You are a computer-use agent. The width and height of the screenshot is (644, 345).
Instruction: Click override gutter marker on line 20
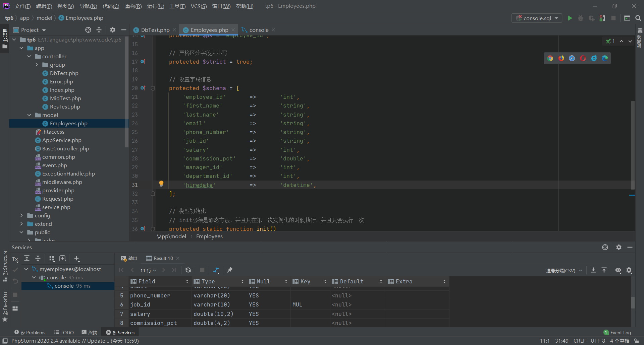[143, 88]
